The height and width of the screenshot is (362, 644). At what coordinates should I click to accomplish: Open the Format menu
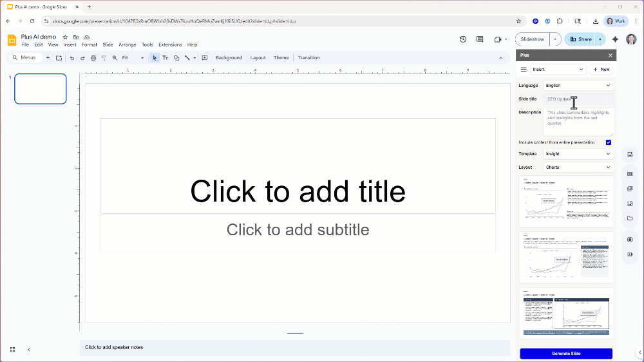90,45
